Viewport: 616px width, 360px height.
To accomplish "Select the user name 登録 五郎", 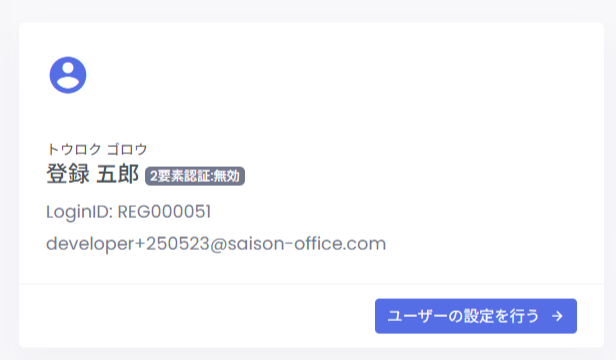I will pos(92,174).
